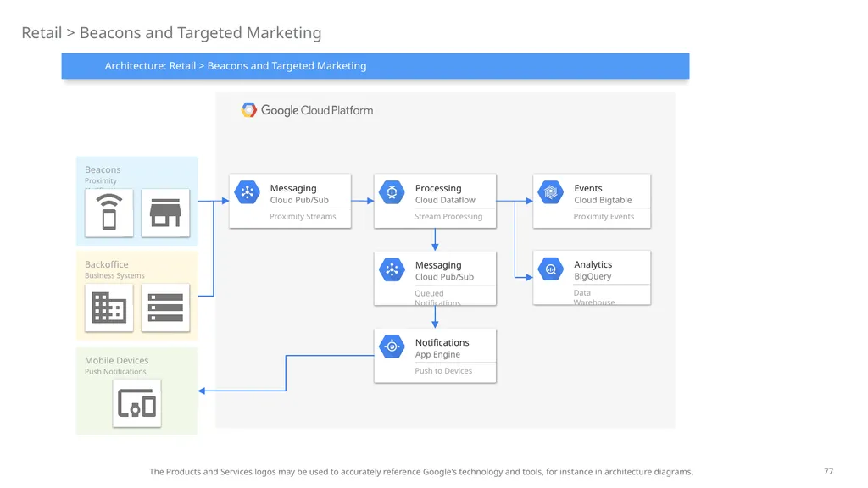The width and height of the screenshot is (868, 488).
Task: Click the 'Processing' card heading
Action: [438, 188]
